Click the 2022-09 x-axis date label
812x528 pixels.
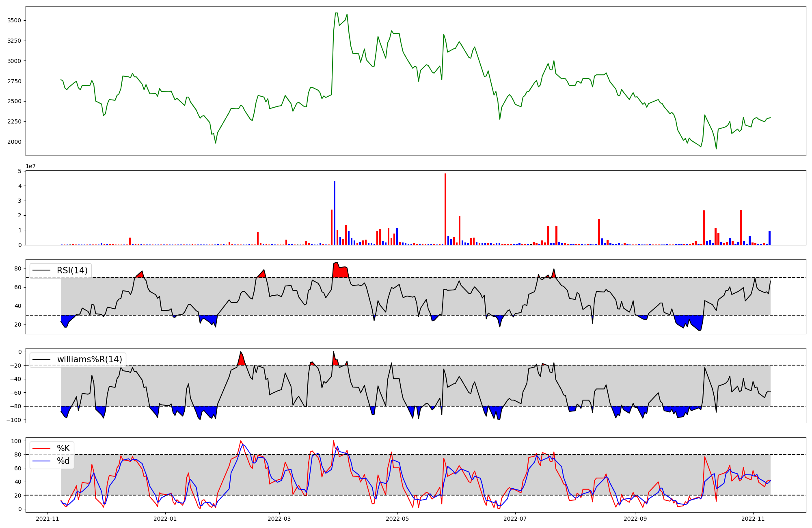tap(635, 519)
